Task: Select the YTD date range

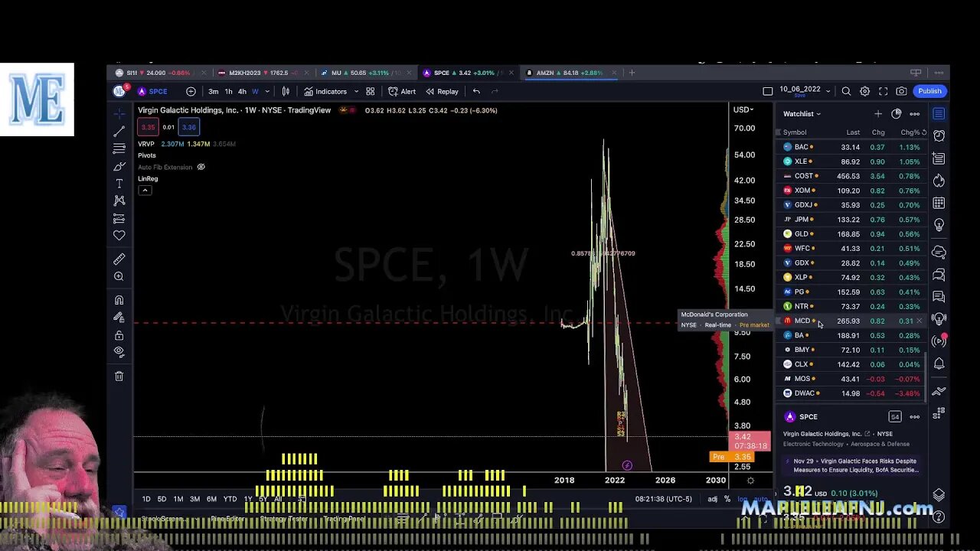Action: click(230, 499)
